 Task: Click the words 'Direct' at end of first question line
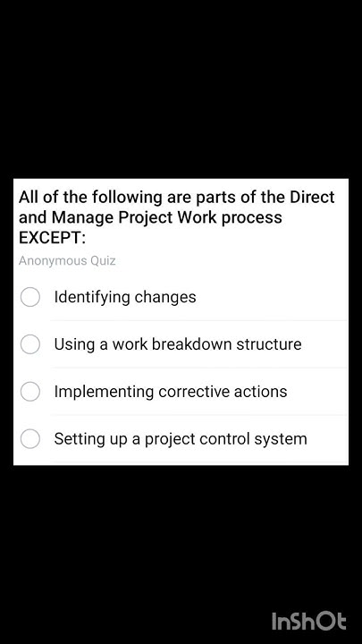point(312,197)
